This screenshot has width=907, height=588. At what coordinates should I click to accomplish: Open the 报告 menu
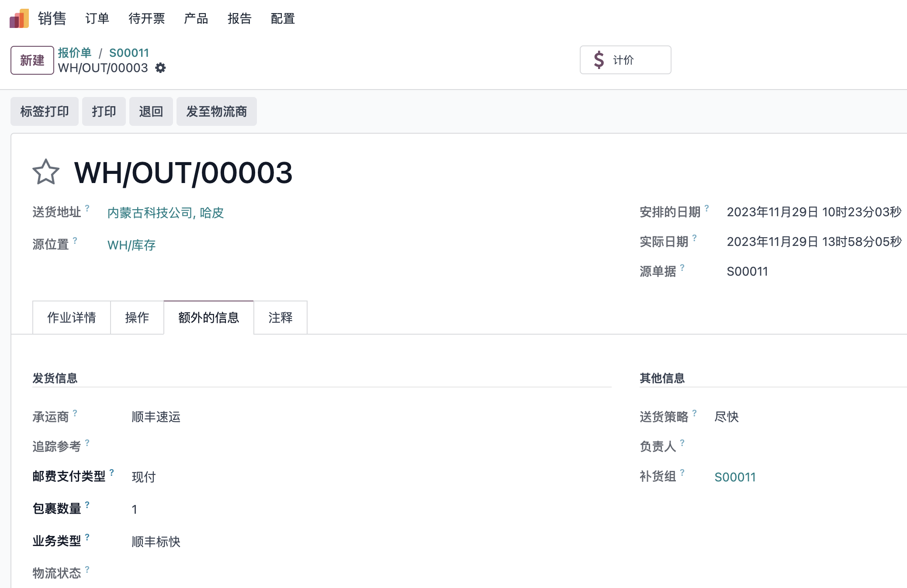[239, 19]
